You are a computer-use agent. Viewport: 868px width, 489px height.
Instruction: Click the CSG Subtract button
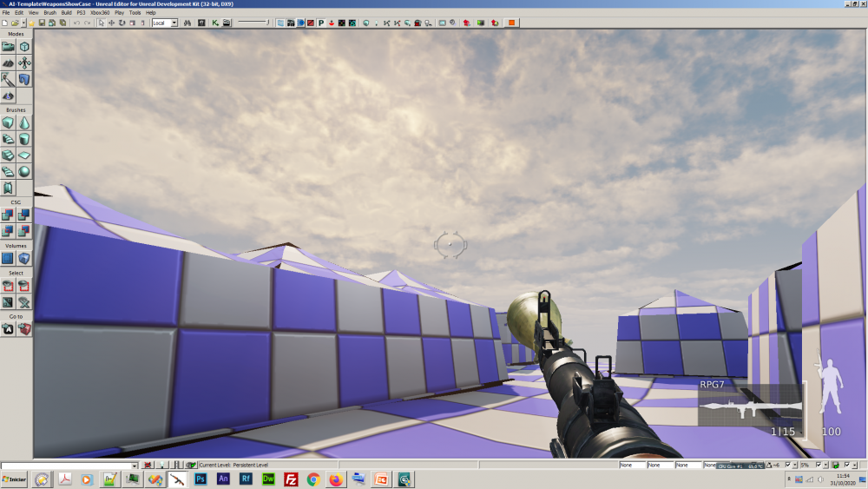pyautogui.click(x=24, y=215)
